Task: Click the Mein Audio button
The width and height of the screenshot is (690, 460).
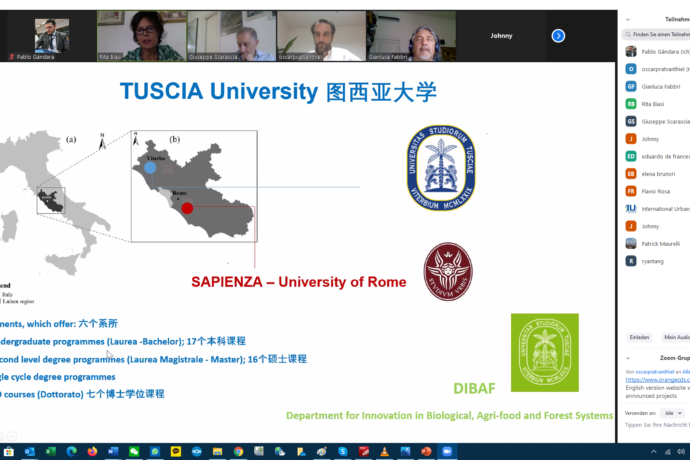Action: coord(675,337)
